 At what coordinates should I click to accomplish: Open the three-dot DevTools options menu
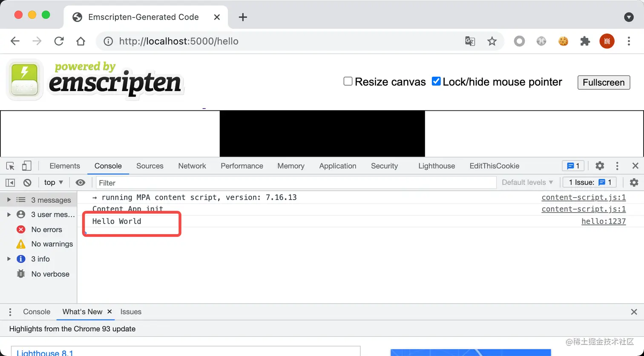(617, 166)
